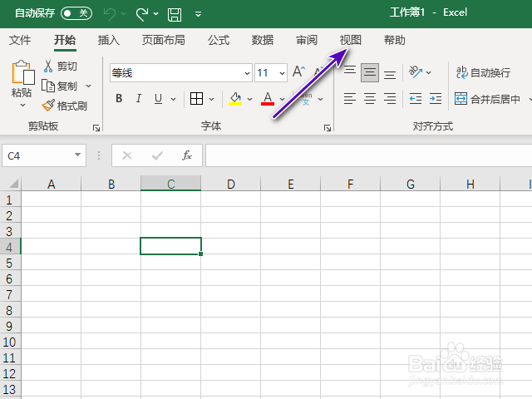Click the formula bar Cancel X icon
This screenshot has width=532, height=399.
point(127,155)
